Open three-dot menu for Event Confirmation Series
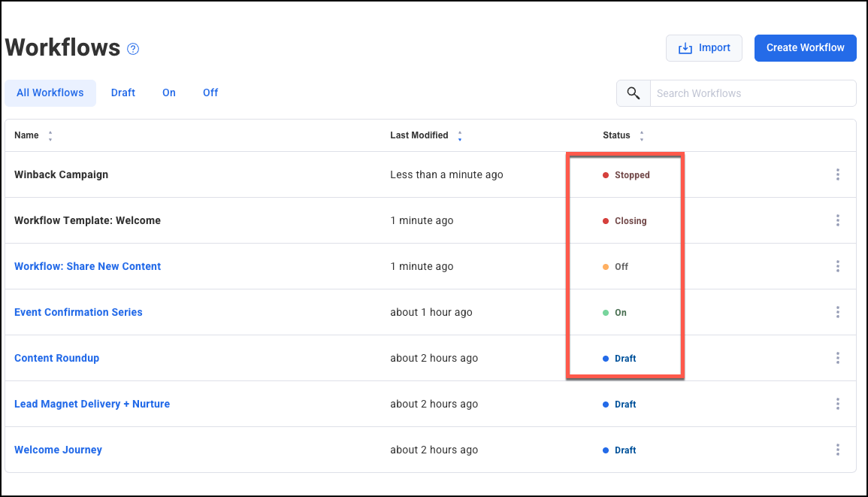This screenshot has width=868, height=497. tap(837, 312)
